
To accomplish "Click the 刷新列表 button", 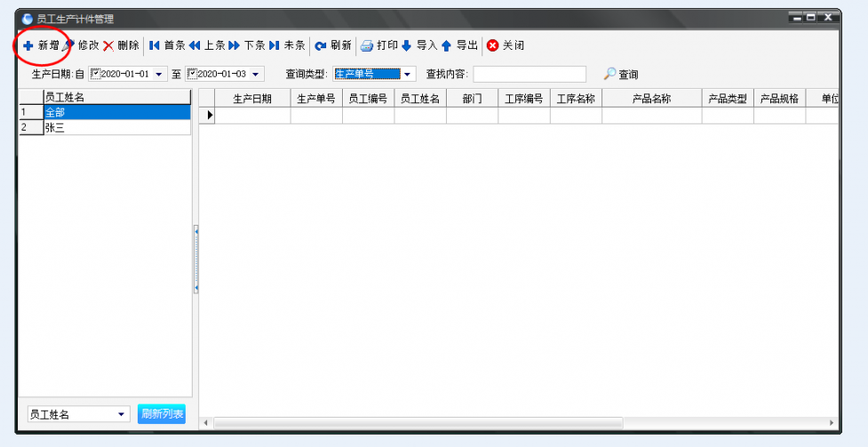I will click(x=162, y=414).
